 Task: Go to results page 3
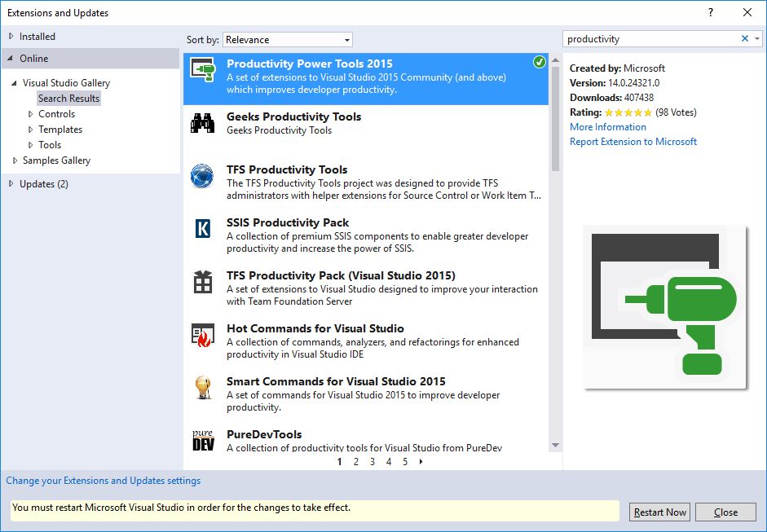(x=372, y=462)
